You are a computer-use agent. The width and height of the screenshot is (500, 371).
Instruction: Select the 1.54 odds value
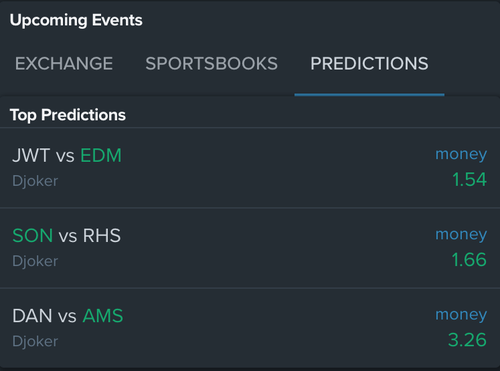point(469,179)
